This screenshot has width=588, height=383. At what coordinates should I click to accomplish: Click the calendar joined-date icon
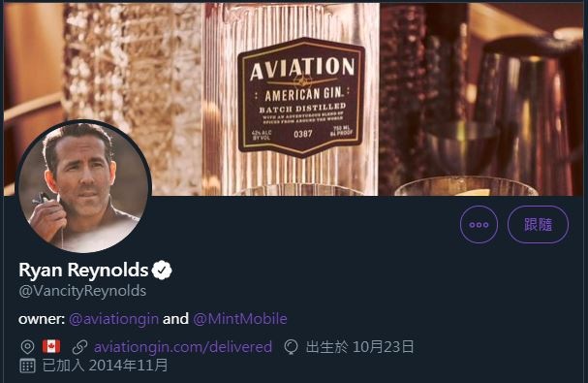click(x=27, y=366)
